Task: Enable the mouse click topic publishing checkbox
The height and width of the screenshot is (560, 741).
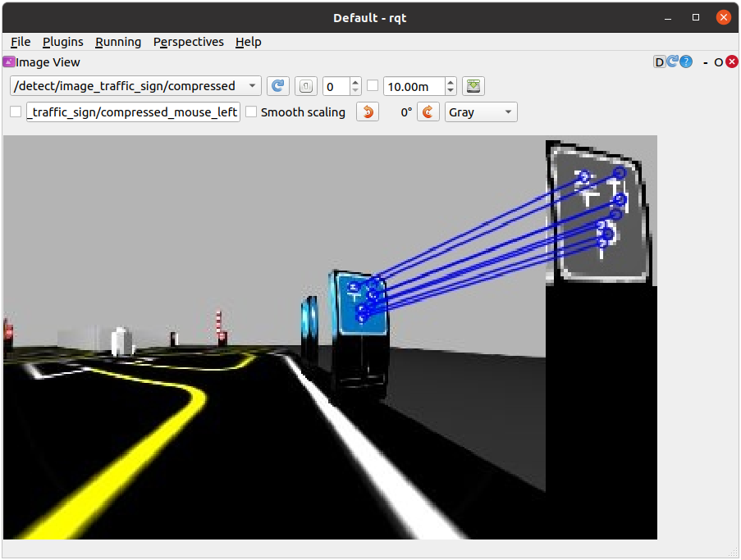Action: click(x=16, y=112)
